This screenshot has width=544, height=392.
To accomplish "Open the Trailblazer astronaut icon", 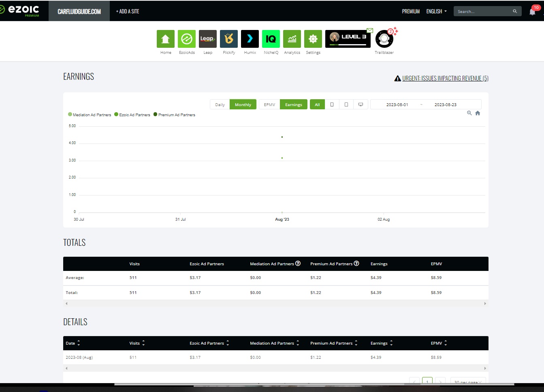I will pos(384,39).
